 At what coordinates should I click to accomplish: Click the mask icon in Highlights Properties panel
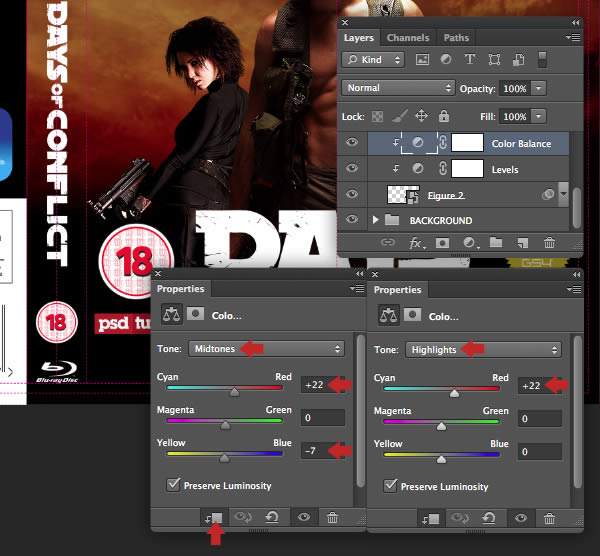412,315
